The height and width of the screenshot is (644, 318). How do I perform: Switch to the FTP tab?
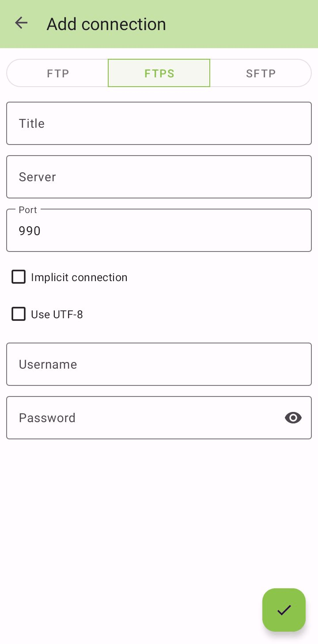pos(57,73)
